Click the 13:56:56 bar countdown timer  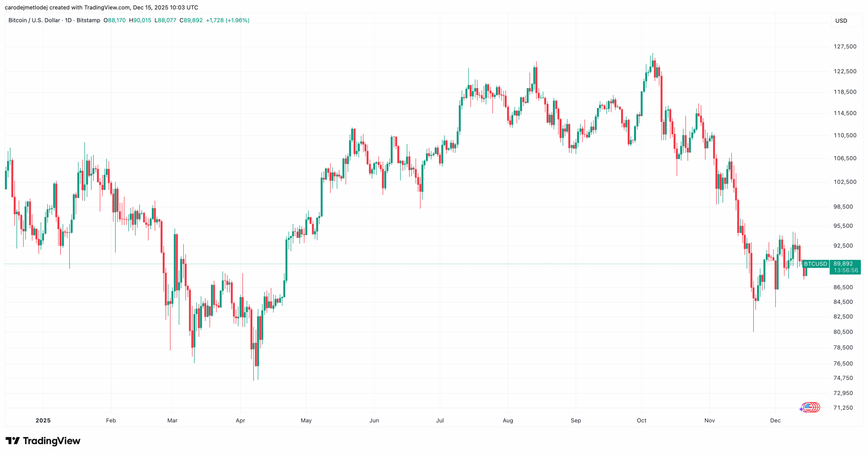pos(846,270)
